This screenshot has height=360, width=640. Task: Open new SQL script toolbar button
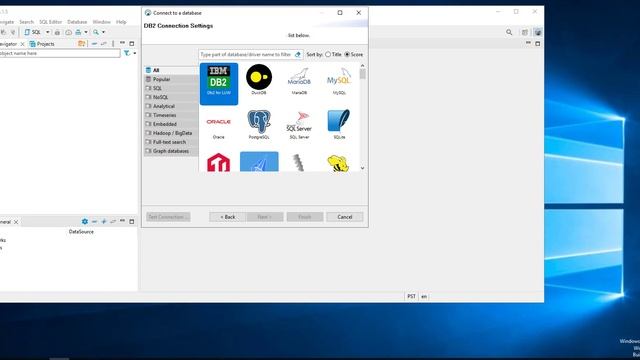[33, 32]
